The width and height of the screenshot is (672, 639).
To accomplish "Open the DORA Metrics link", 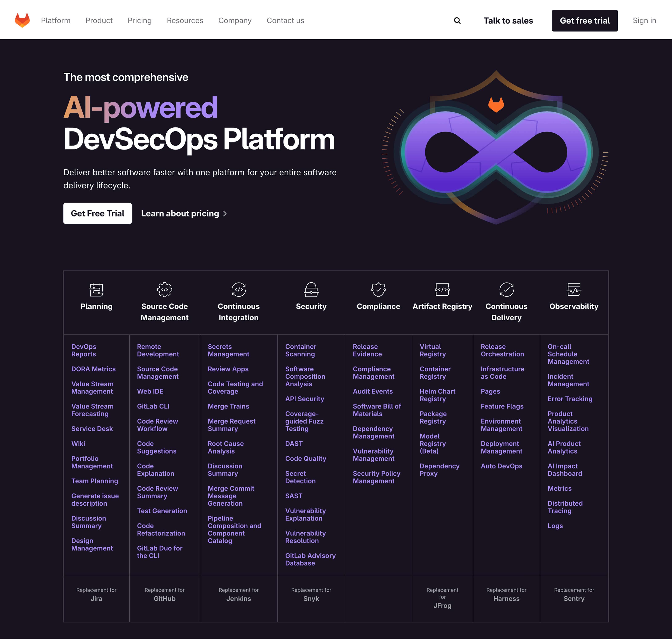I will tap(93, 369).
